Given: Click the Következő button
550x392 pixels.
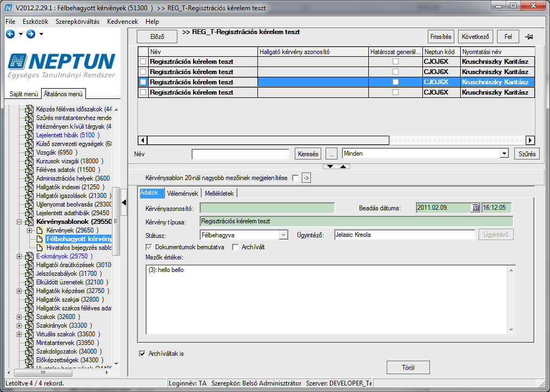Looking at the screenshot, I should (475, 37).
